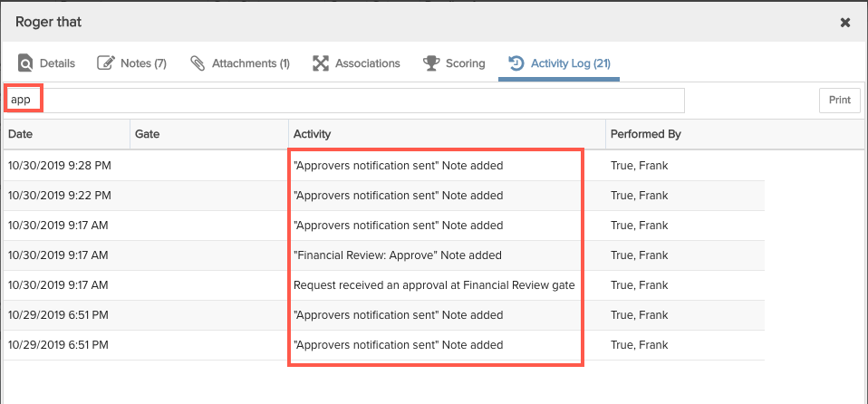868x404 pixels.
Task: Sort by the Performed By column header
Action: (x=735, y=134)
